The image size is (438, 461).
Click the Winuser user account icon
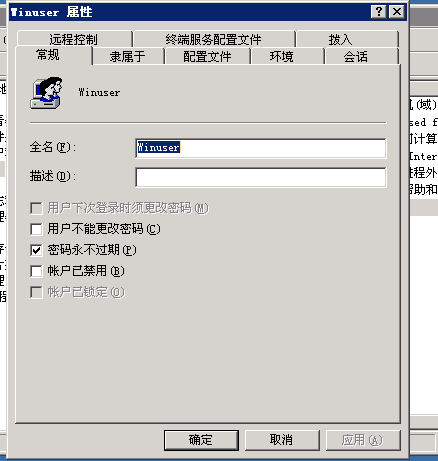46,93
